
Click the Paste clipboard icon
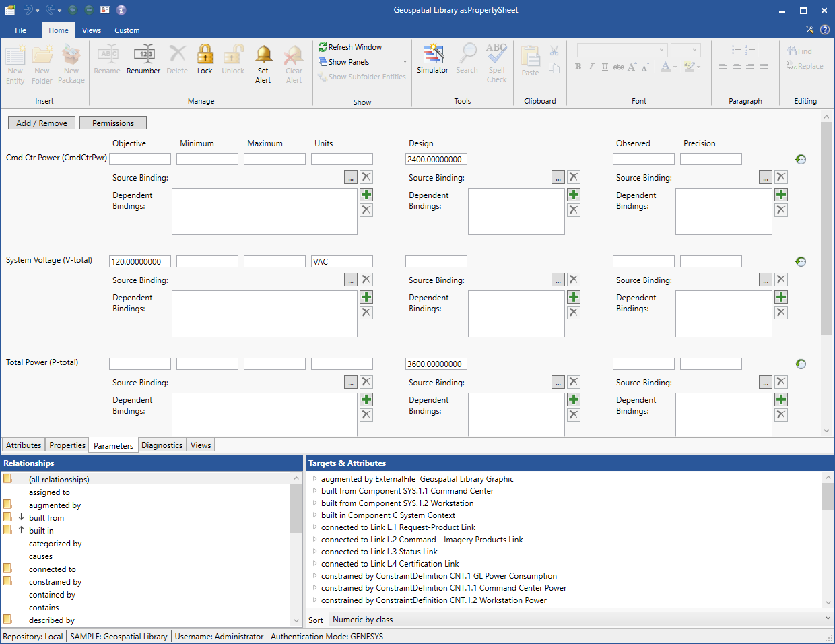point(530,55)
